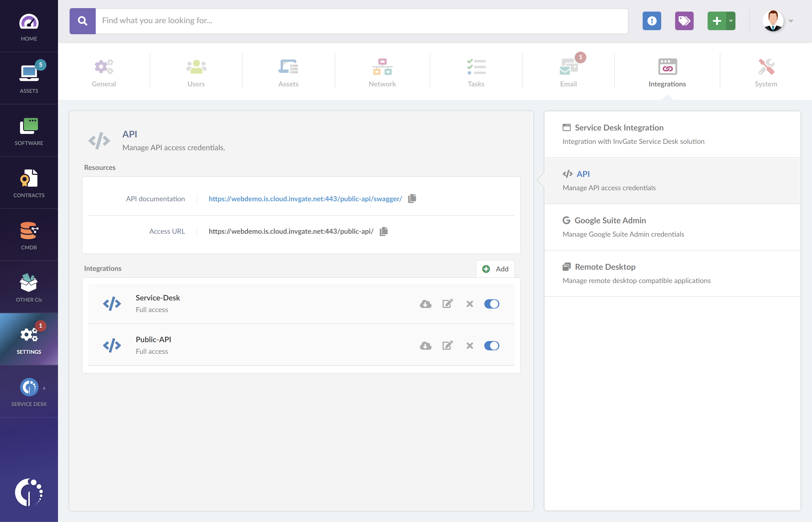Open the alerts panel
812x522 pixels.
652,21
